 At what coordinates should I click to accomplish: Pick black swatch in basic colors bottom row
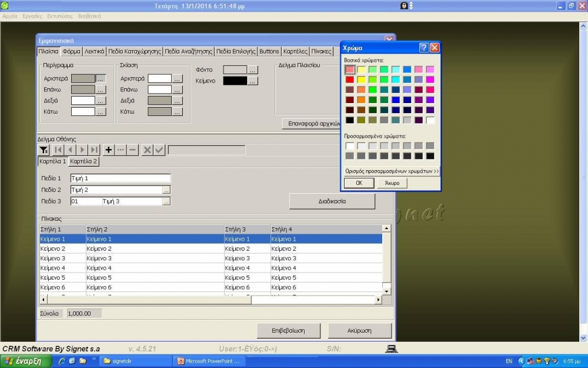350,120
